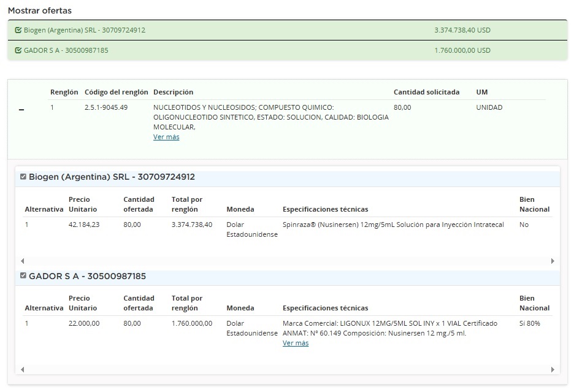Click 'Especificaciones técnicas' header in the GADOR table
This screenshot has height=392, width=574.
(325, 308)
